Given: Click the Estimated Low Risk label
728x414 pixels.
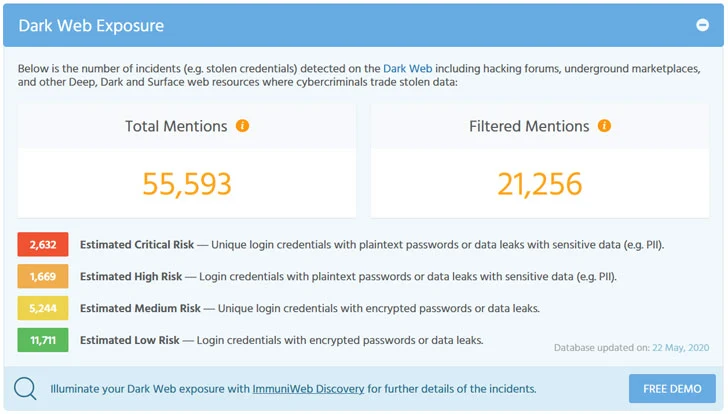Looking at the screenshot, I should coord(130,340).
